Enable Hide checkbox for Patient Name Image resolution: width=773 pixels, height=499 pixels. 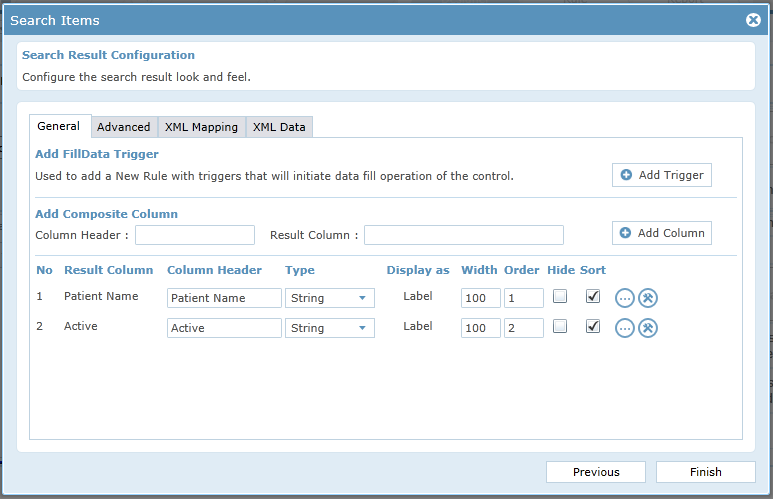click(x=560, y=296)
